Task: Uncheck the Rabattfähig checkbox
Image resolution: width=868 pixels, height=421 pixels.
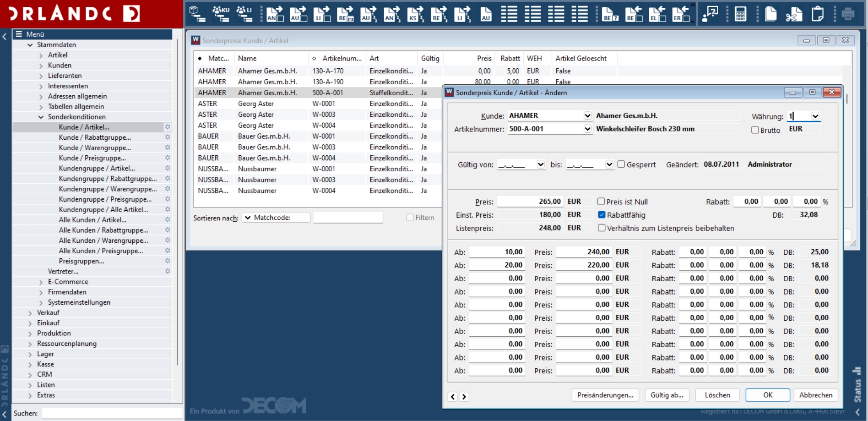Action: click(x=602, y=214)
